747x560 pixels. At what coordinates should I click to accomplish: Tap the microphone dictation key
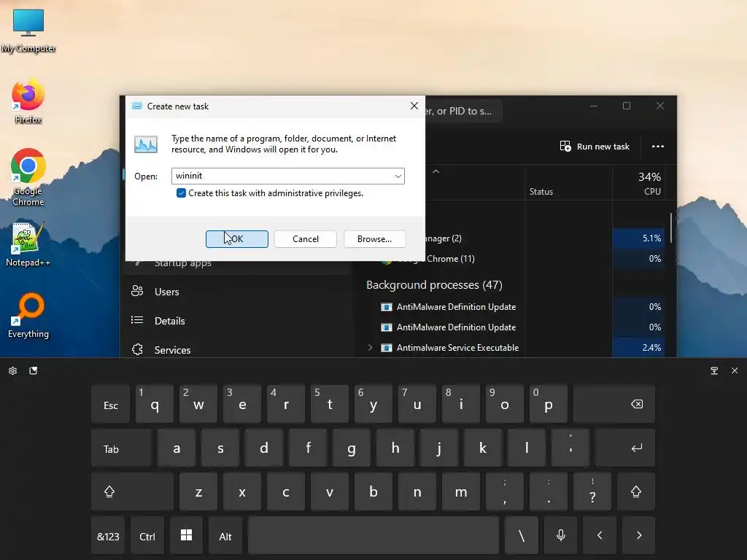[x=561, y=535]
